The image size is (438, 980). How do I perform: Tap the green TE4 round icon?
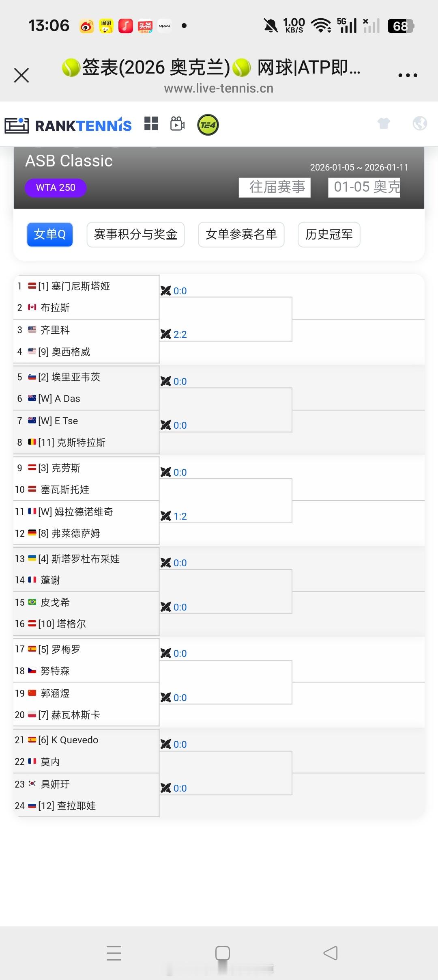(x=208, y=125)
